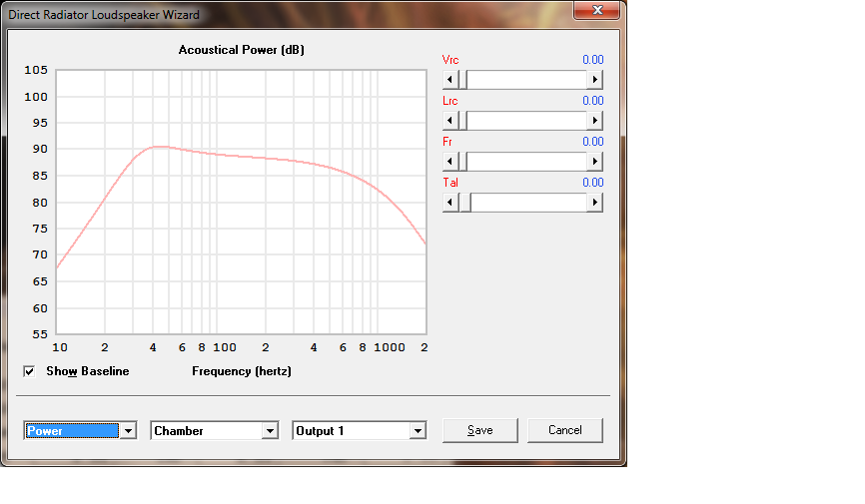Click the right arrow of the Lrc slider

[594, 121]
